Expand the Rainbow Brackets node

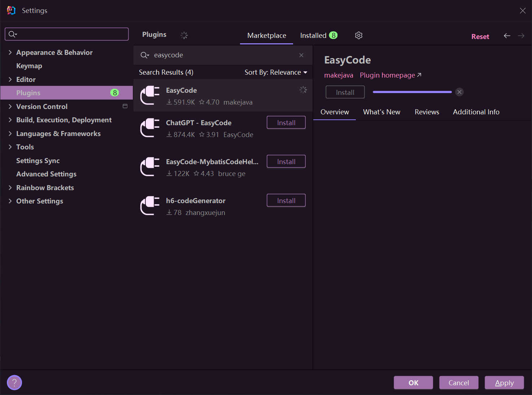tap(10, 188)
